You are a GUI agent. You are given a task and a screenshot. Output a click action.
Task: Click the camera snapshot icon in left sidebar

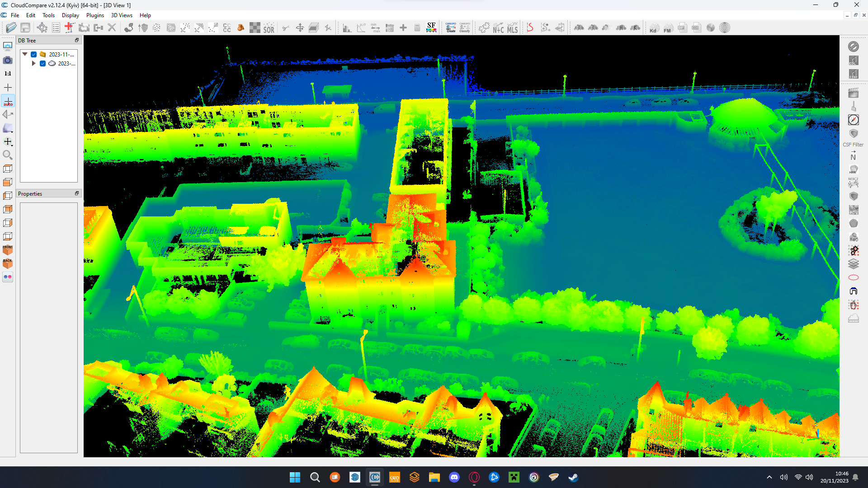pos(8,60)
